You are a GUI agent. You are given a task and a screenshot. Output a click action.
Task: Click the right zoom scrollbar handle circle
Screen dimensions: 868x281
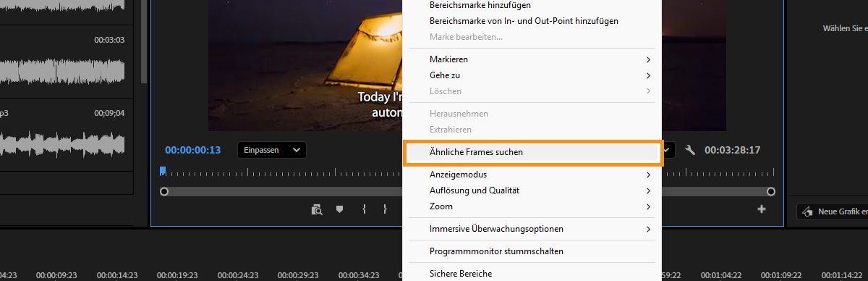pos(771,191)
